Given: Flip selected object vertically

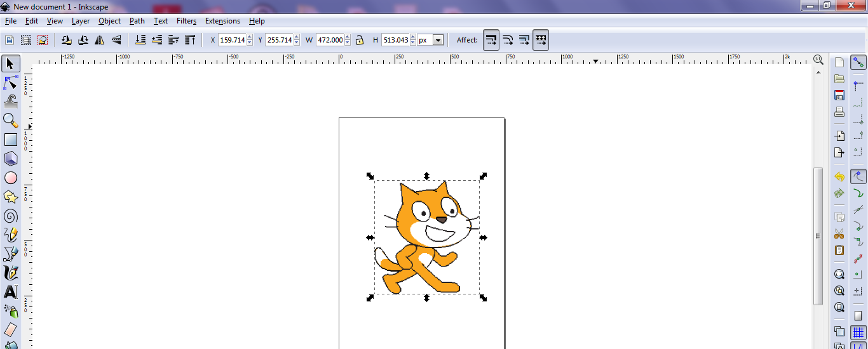Looking at the screenshot, I should (x=116, y=40).
